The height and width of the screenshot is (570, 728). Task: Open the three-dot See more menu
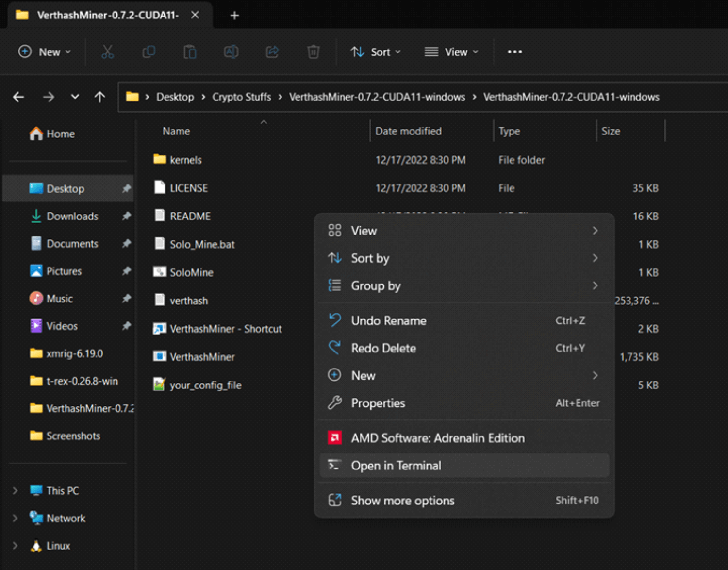tap(515, 52)
